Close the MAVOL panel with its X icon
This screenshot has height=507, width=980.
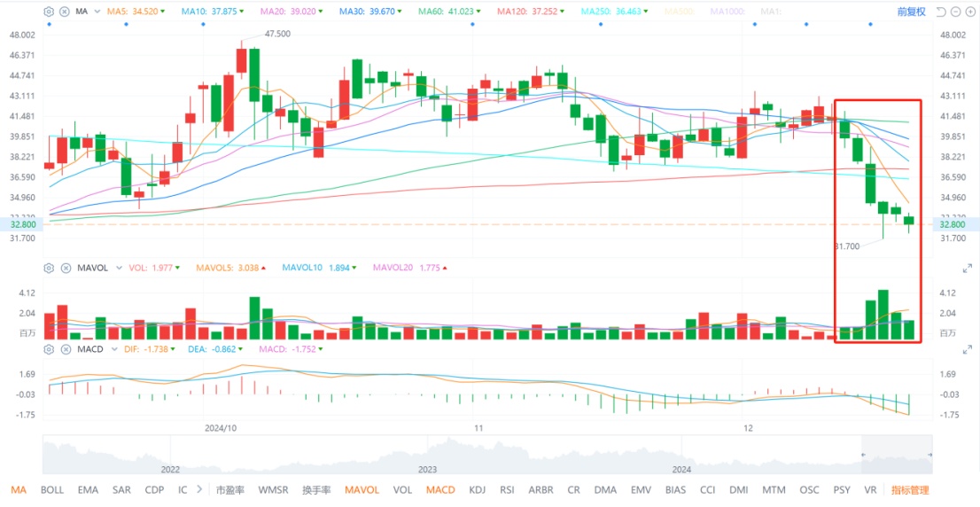[66, 268]
